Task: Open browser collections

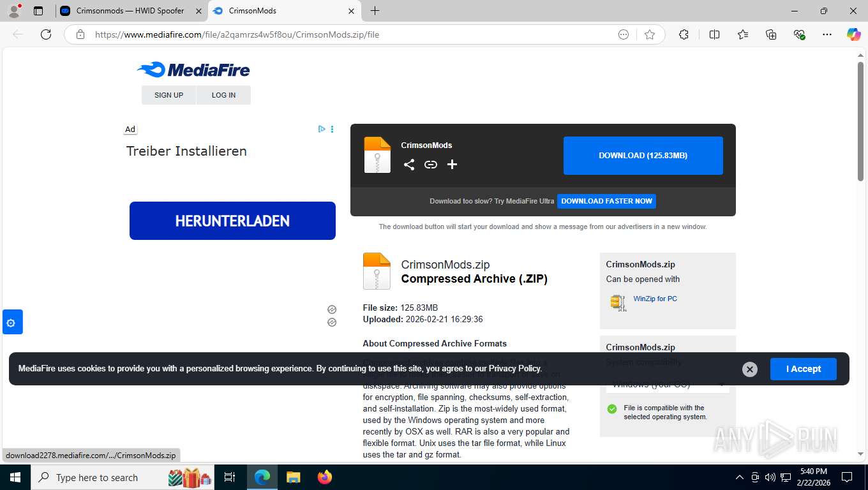Action: 771,34
